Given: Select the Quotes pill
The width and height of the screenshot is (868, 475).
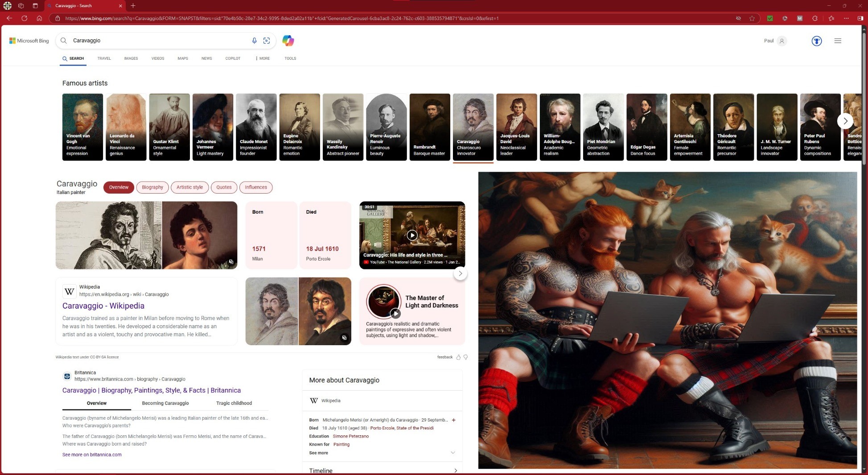Looking at the screenshot, I should click(x=224, y=187).
